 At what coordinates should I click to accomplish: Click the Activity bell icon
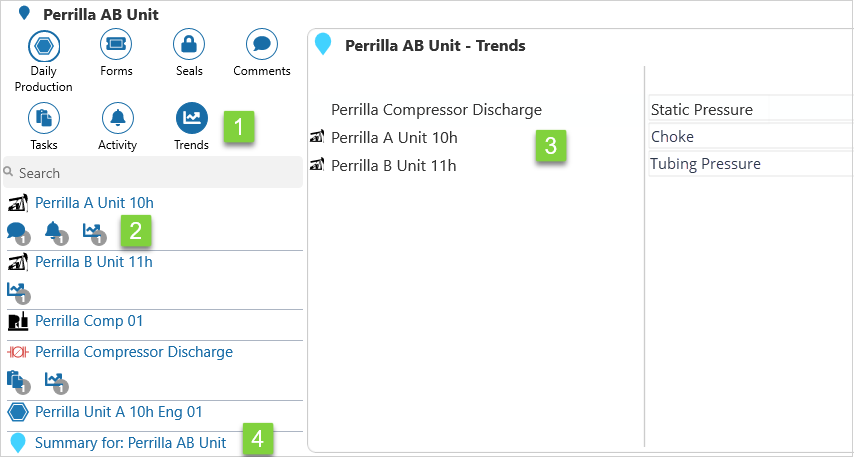tap(118, 118)
